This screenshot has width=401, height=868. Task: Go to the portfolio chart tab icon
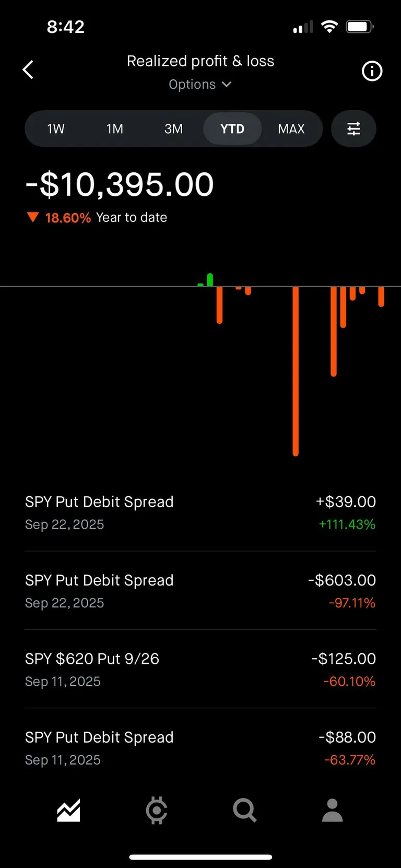pyautogui.click(x=68, y=810)
